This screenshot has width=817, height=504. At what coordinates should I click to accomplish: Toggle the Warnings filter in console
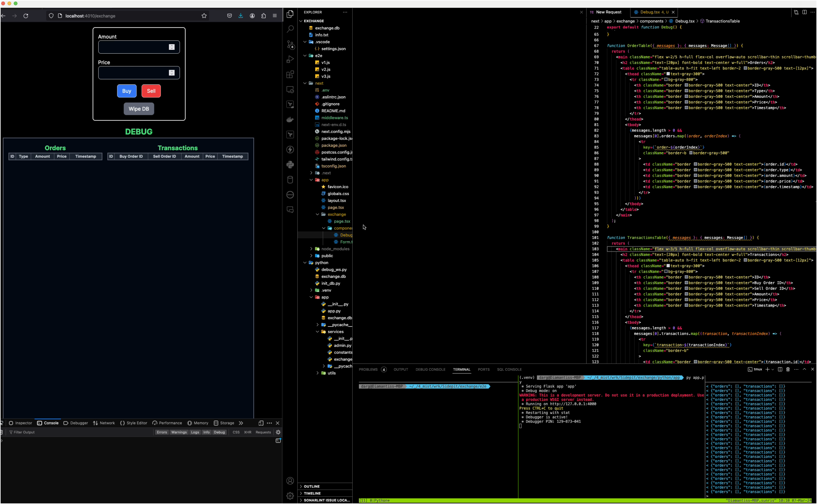click(x=179, y=432)
